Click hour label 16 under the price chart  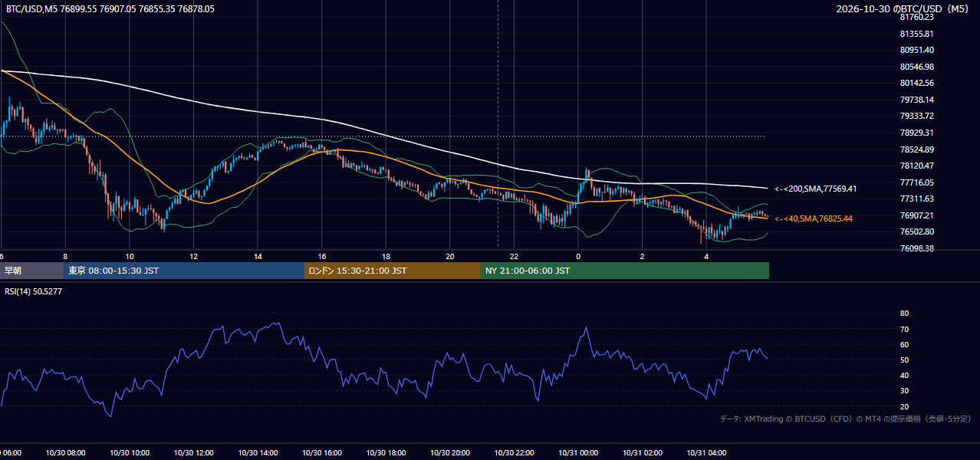(x=322, y=256)
